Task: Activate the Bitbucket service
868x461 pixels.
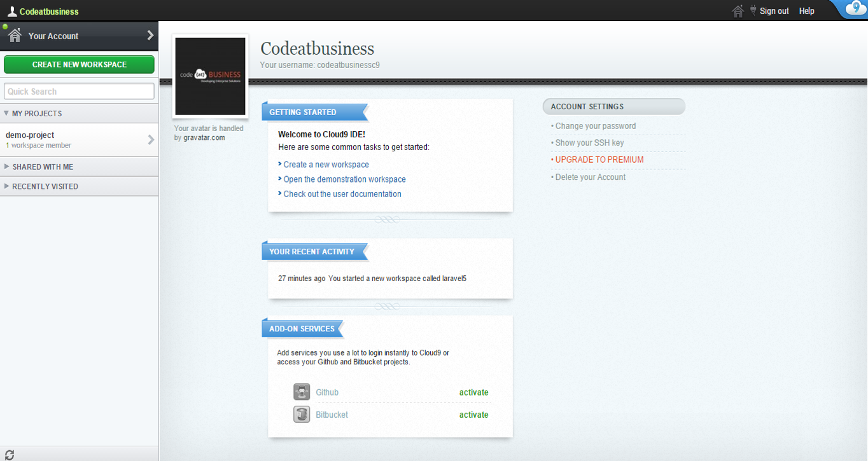Action: point(474,415)
